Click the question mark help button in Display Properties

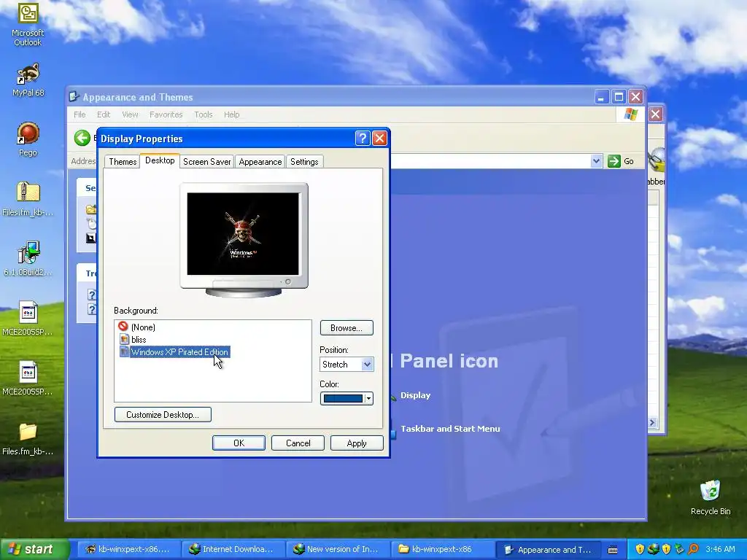pyautogui.click(x=362, y=138)
